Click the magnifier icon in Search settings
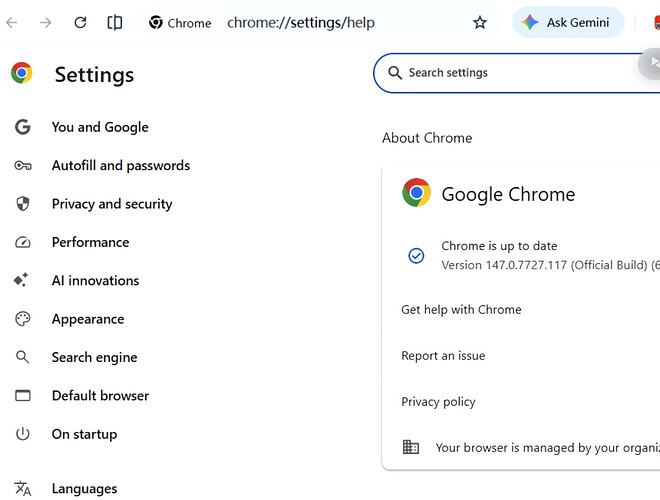The height and width of the screenshot is (500, 660). (394, 73)
